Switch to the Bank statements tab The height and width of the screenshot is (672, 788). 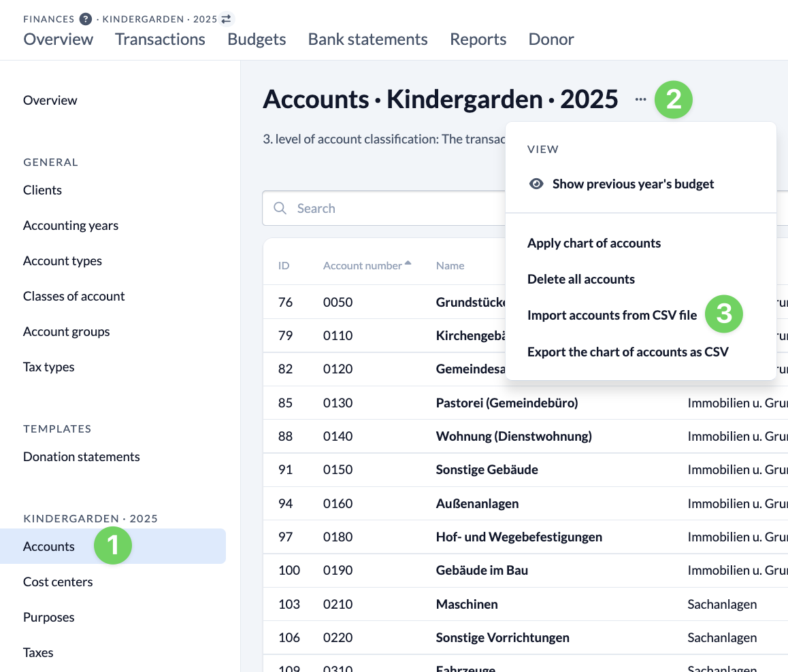[367, 39]
